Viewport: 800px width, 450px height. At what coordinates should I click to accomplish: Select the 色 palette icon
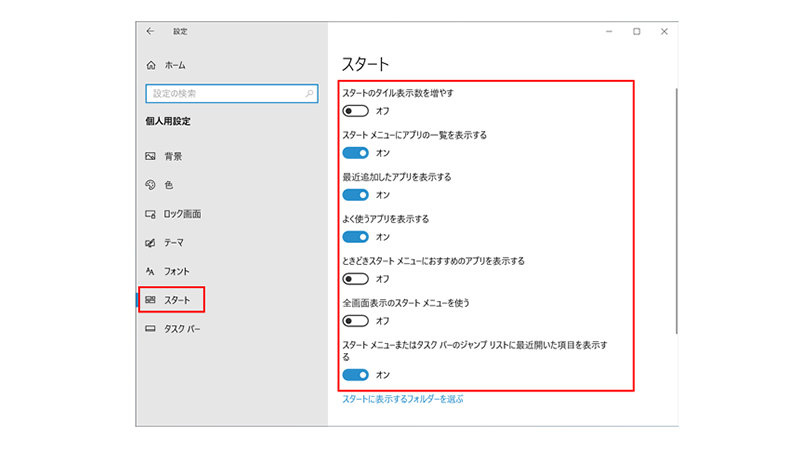[151, 185]
